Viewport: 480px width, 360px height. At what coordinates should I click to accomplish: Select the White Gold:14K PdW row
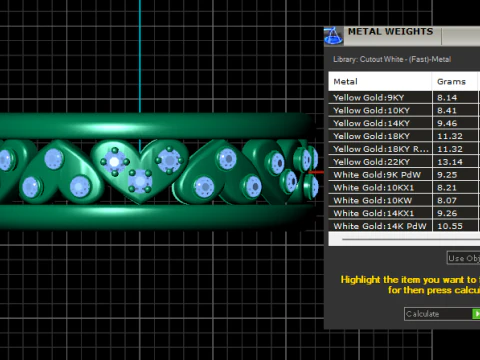pyautogui.click(x=404, y=226)
